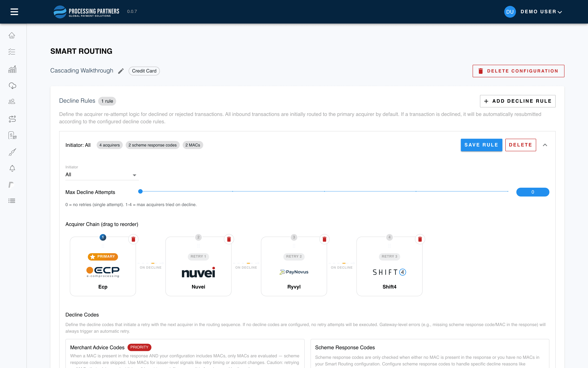Click the 4 acquirers chip
Screen dimensions: 588x368
[110, 145]
